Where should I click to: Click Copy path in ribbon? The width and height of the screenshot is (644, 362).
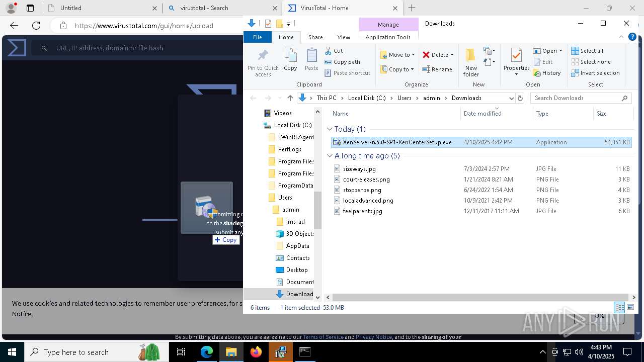pyautogui.click(x=342, y=62)
